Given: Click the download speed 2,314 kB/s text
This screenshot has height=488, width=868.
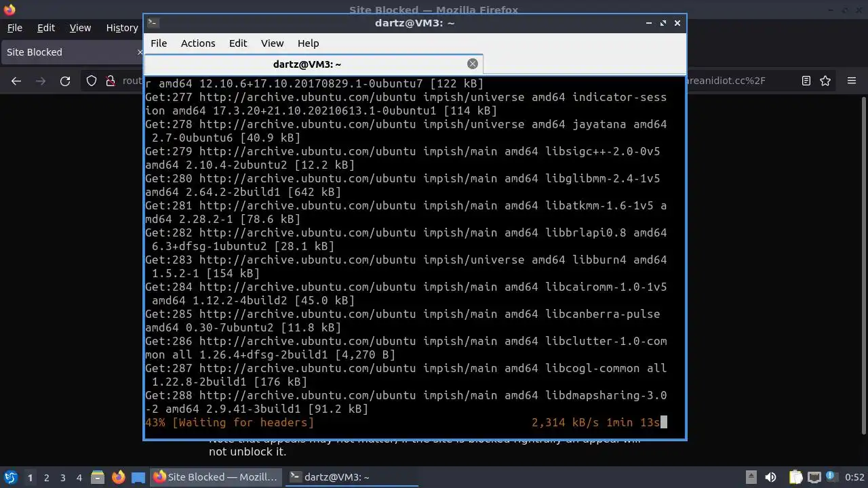Looking at the screenshot, I should (x=565, y=422).
